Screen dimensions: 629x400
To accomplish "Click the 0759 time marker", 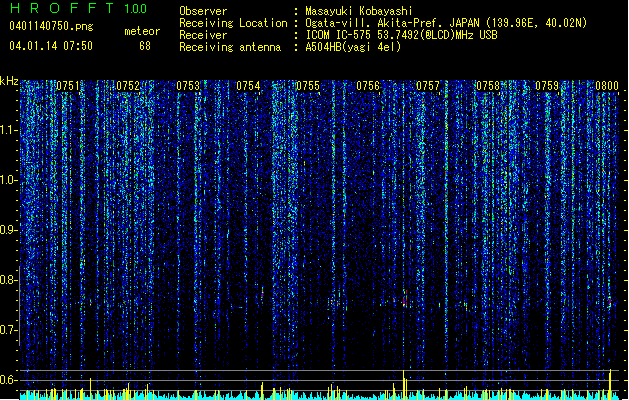I will tap(547, 86).
